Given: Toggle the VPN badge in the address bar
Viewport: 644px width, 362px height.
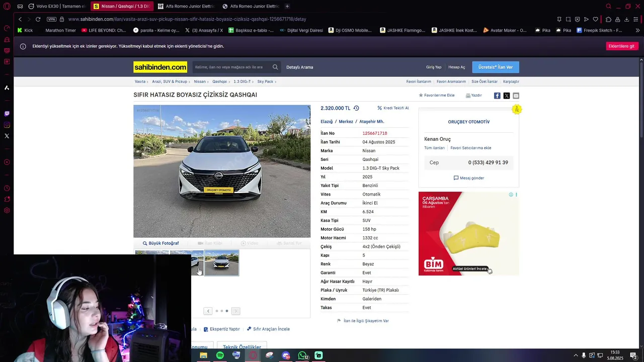Looking at the screenshot, I should click(x=51, y=19).
